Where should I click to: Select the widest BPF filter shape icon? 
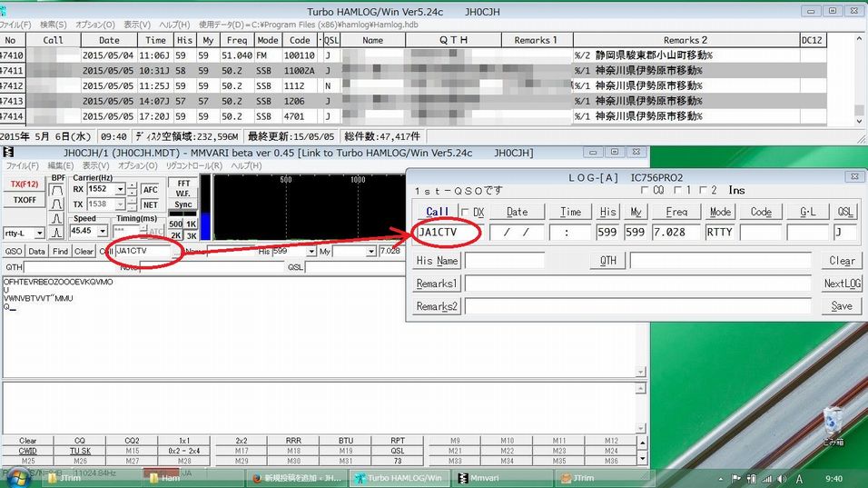coord(57,190)
